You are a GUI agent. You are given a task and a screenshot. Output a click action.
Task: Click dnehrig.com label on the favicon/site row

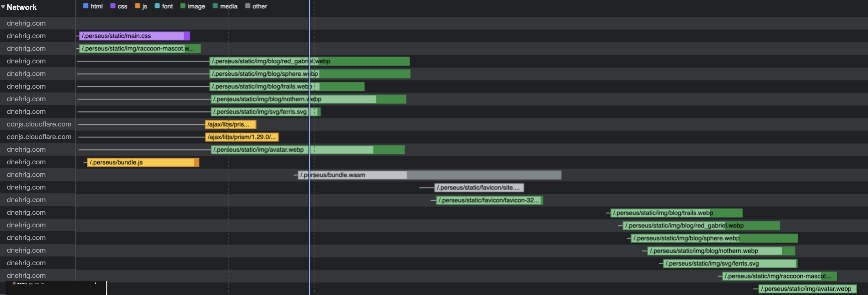click(26, 187)
